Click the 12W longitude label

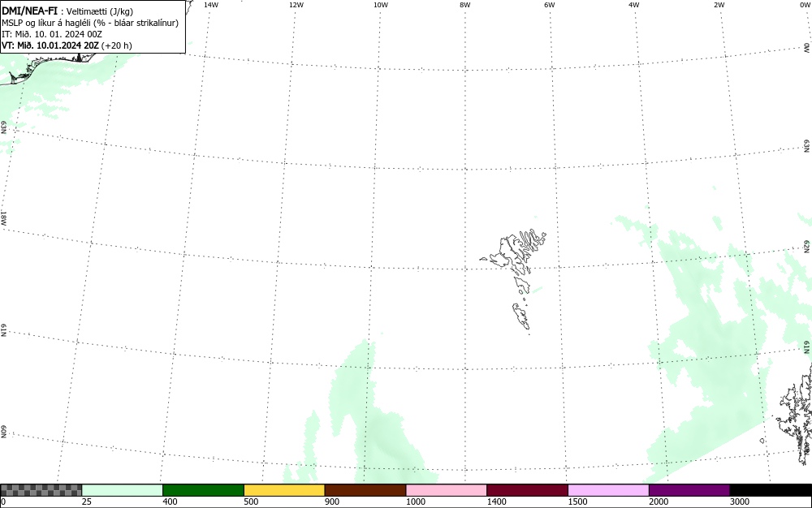(296, 5)
